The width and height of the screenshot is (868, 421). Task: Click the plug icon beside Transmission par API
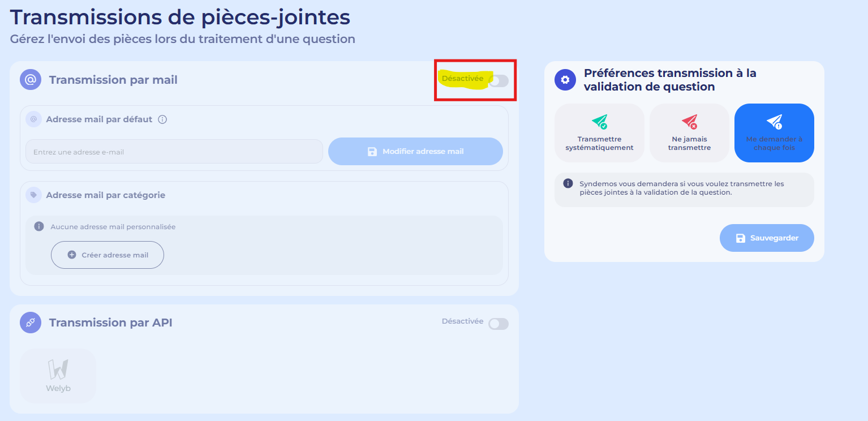point(31,323)
